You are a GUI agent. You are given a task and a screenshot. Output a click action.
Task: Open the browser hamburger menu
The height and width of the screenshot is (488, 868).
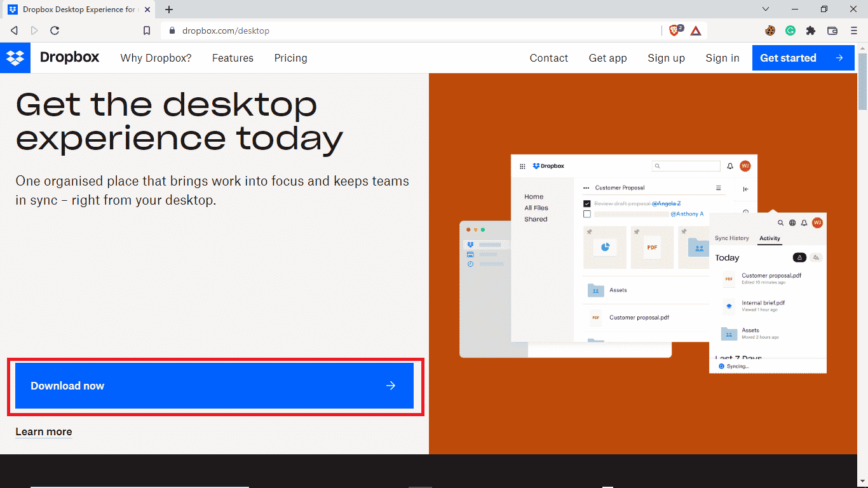point(854,30)
